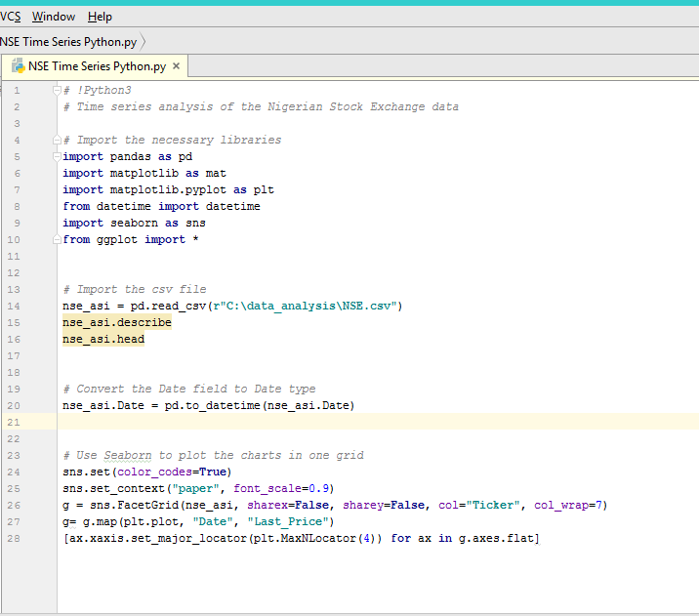The width and height of the screenshot is (699, 616).
Task: Click the fold end marker on line 10
Action: [x=57, y=240]
